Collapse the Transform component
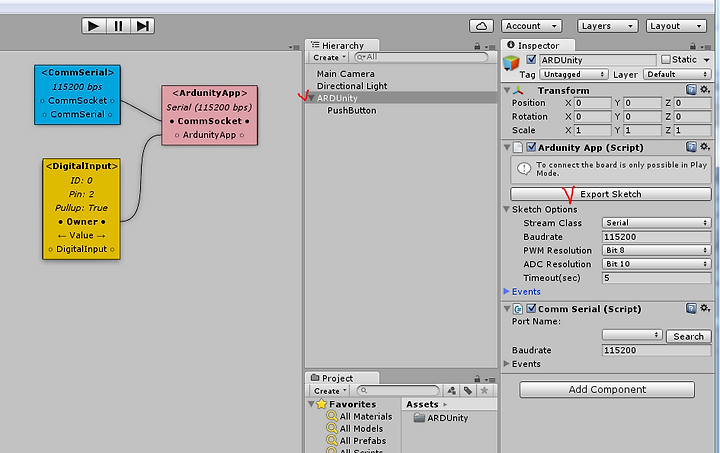Image resolution: width=720 pixels, height=453 pixels. [x=507, y=90]
